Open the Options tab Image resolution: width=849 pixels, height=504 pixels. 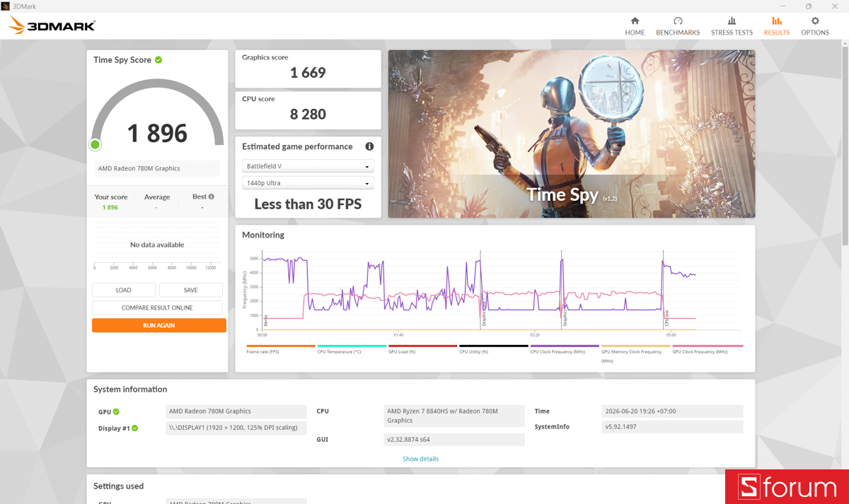pos(815,26)
